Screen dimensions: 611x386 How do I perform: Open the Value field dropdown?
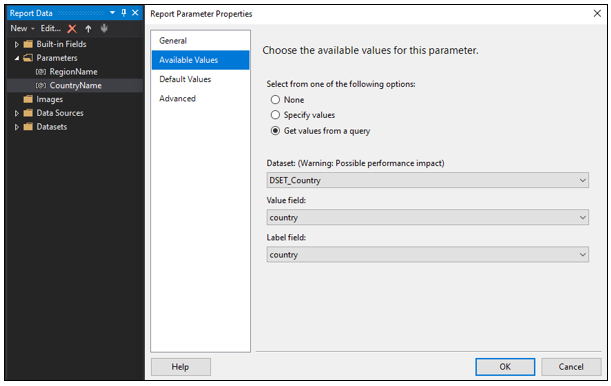pyautogui.click(x=427, y=217)
